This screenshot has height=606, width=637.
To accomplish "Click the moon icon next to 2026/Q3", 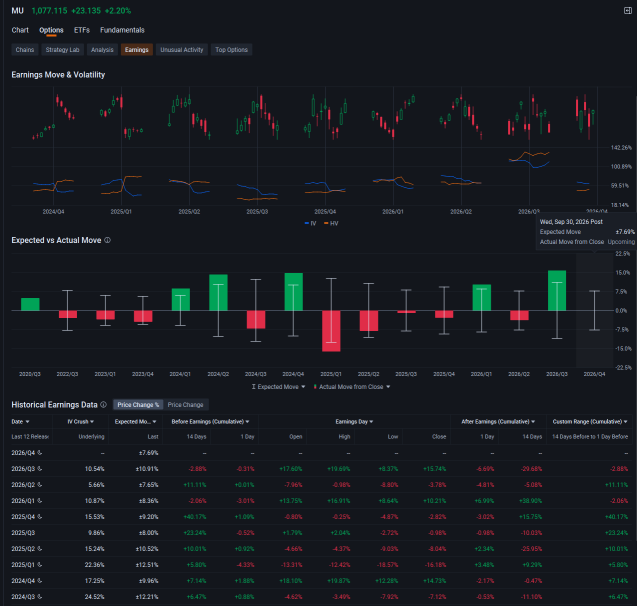I will [x=40, y=469].
